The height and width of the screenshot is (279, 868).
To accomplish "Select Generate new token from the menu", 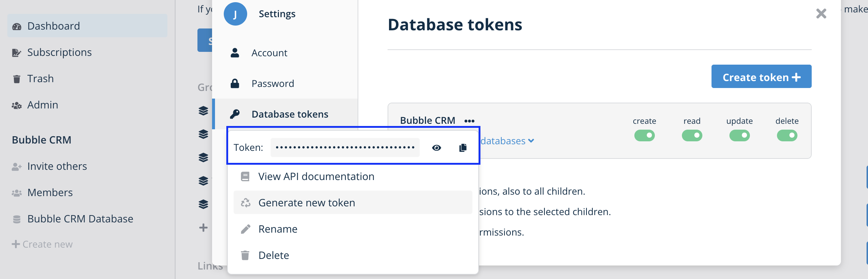I will pos(306,202).
